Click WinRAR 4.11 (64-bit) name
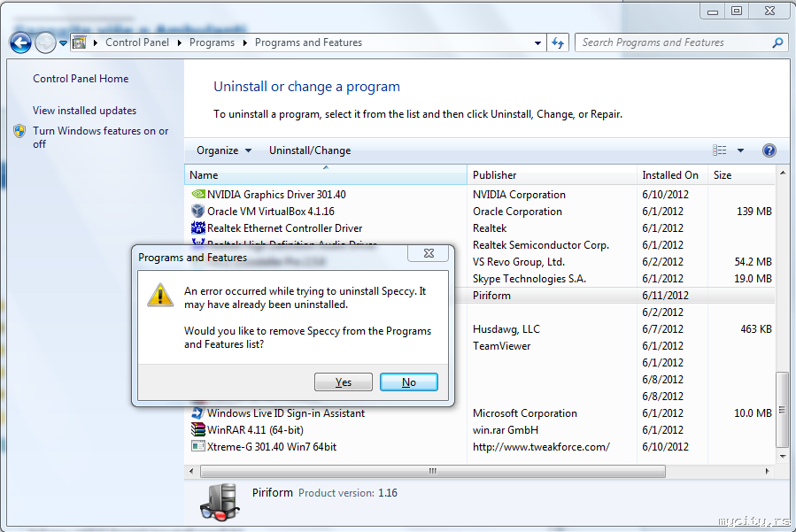796x532 pixels. (x=255, y=430)
